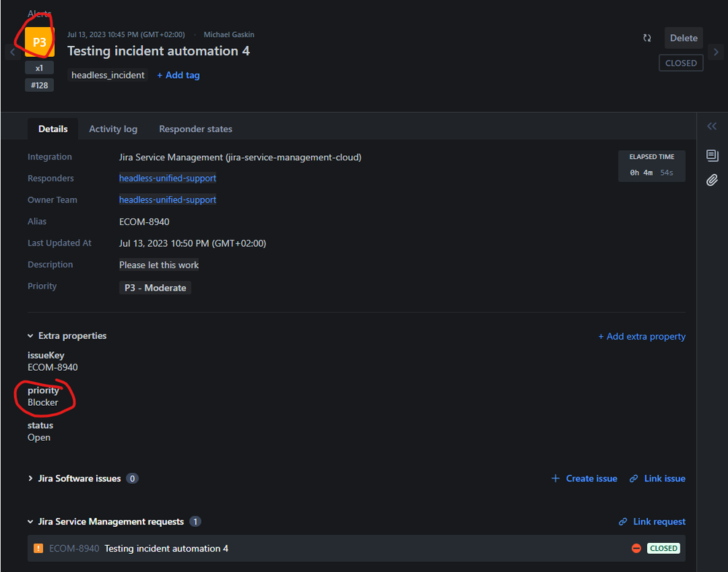
Task: Click the alert title 'Testing incident automation 4'
Action: tap(158, 51)
